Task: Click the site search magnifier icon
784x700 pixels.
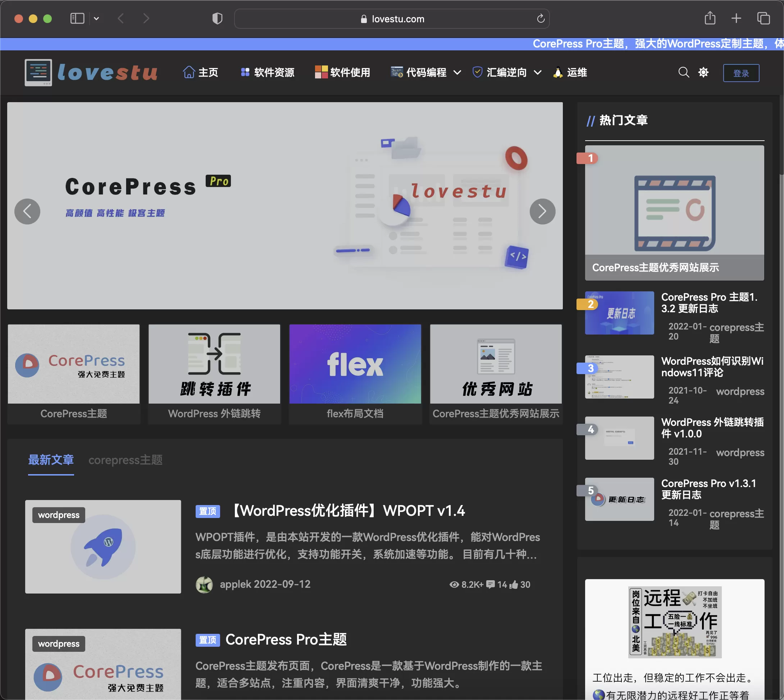Action: [683, 72]
